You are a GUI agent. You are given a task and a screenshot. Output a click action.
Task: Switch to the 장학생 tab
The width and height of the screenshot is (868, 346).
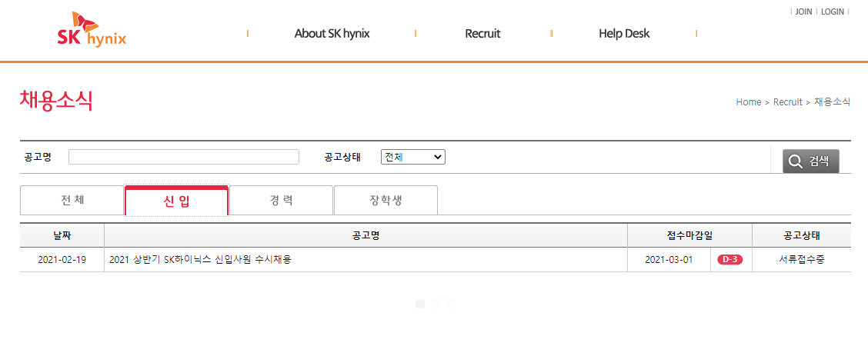click(386, 200)
